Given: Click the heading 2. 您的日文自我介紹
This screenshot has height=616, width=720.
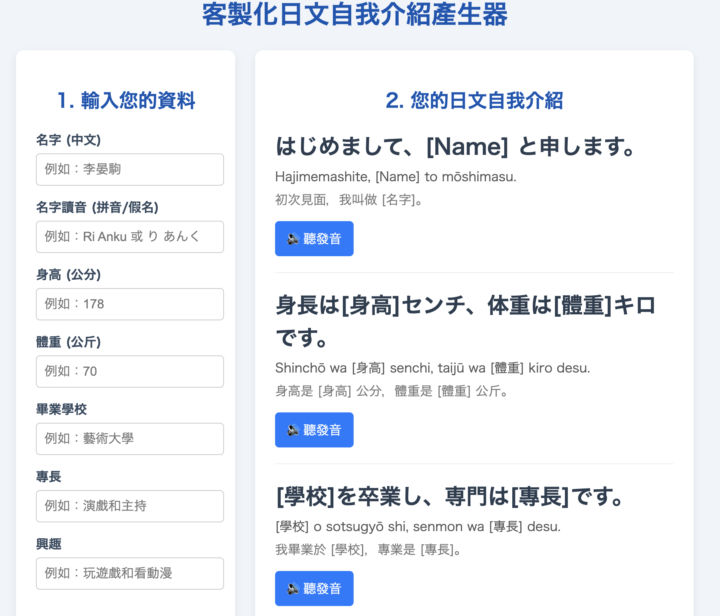Looking at the screenshot, I should 474,101.
